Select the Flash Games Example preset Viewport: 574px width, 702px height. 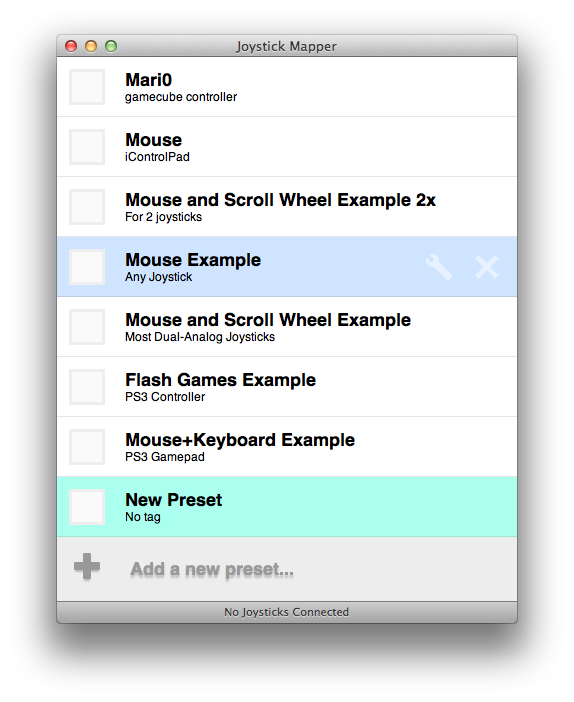click(x=287, y=387)
